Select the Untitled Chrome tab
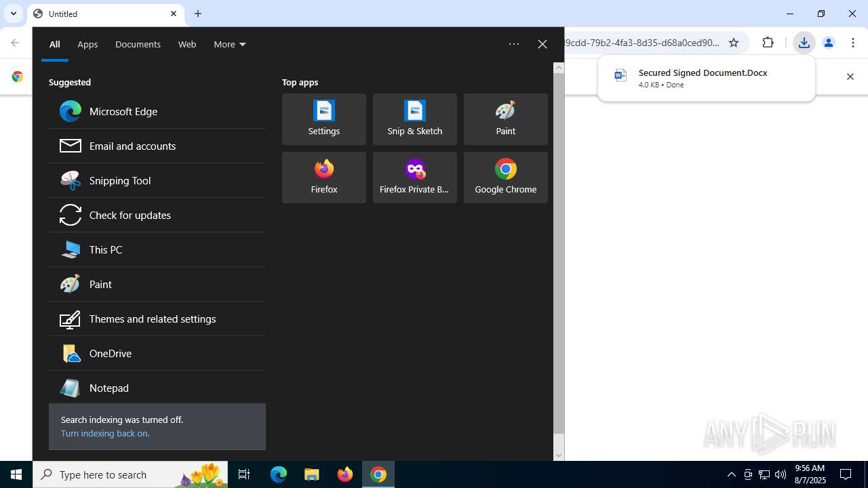The height and width of the screenshot is (488, 868). point(105,14)
